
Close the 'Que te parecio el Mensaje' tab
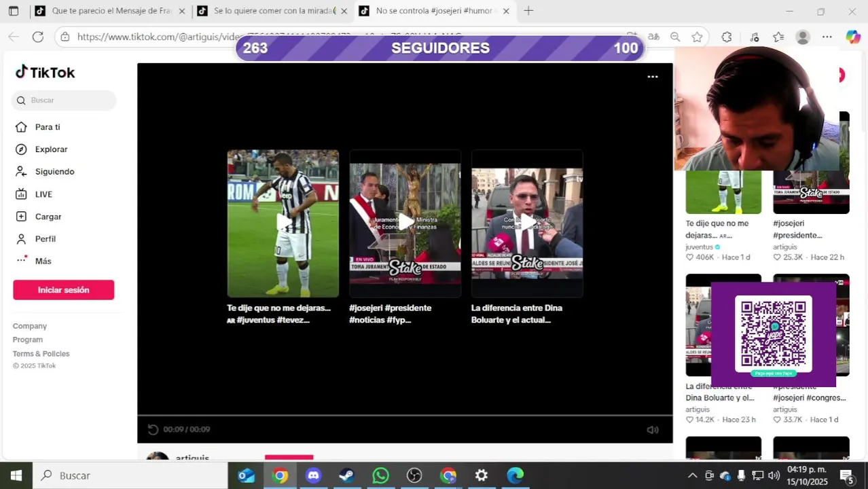point(181,11)
